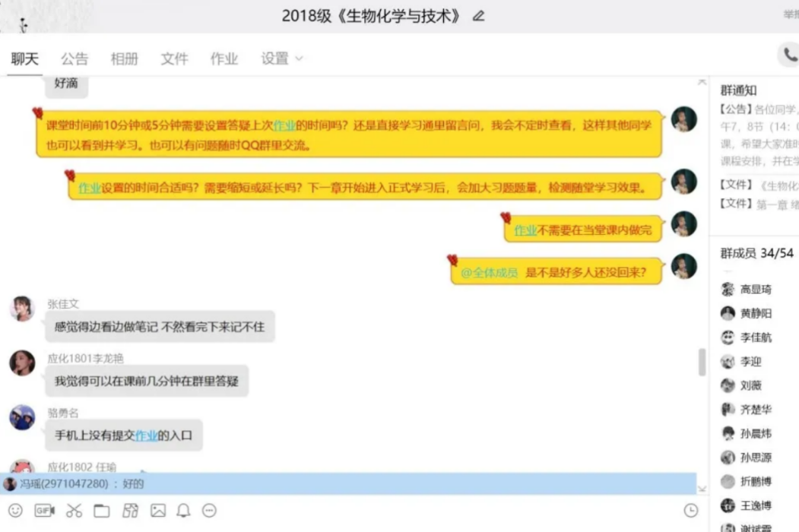This screenshot has width=799, height=532.
Task: Expand the 设置 dropdown menu
Action: (282, 59)
